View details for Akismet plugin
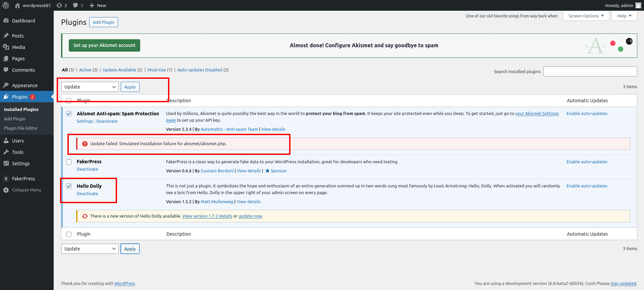644x290 pixels. point(273,129)
